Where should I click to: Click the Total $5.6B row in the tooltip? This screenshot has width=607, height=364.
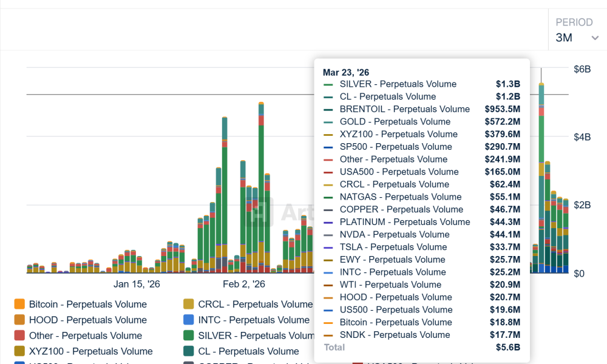(x=422, y=347)
